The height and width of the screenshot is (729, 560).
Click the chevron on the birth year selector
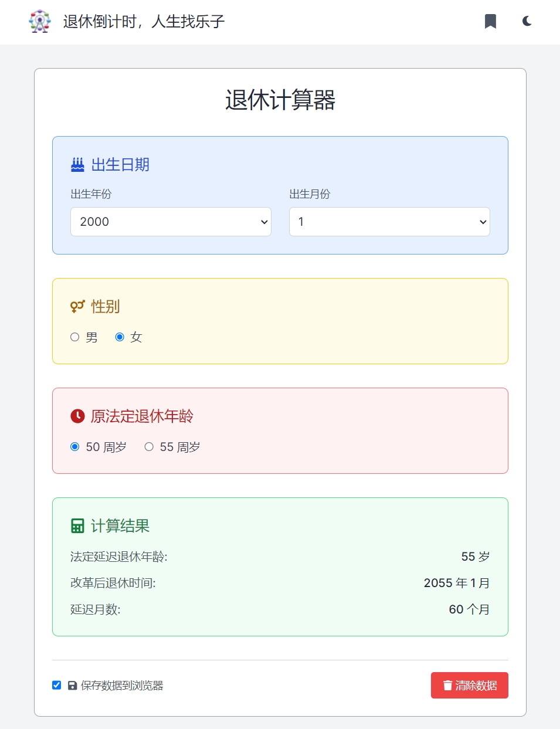click(262, 222)
